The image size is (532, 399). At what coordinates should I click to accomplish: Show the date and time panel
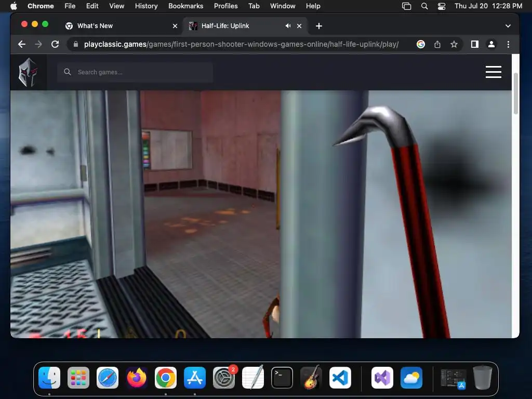click(488, 6)
